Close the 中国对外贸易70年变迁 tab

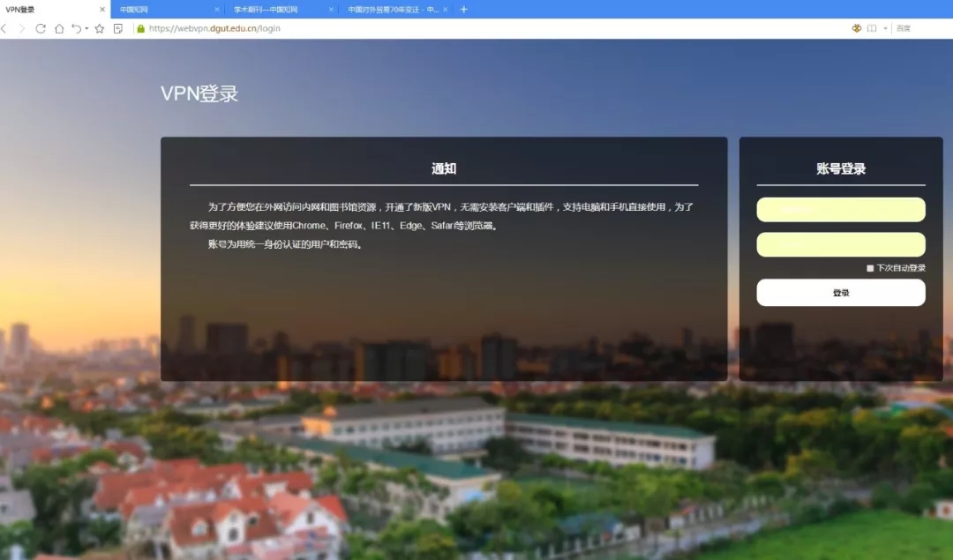pyautogui.click(x=446, y=10)
